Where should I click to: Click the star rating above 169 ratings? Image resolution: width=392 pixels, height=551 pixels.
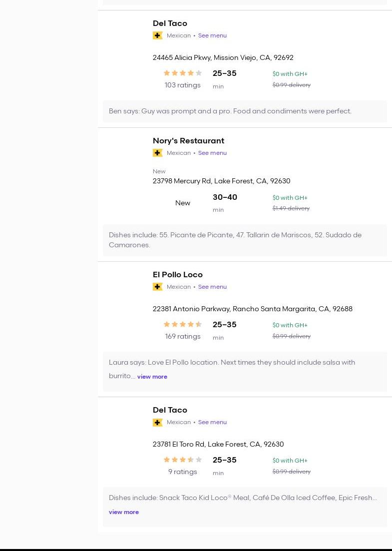point(183,324)
